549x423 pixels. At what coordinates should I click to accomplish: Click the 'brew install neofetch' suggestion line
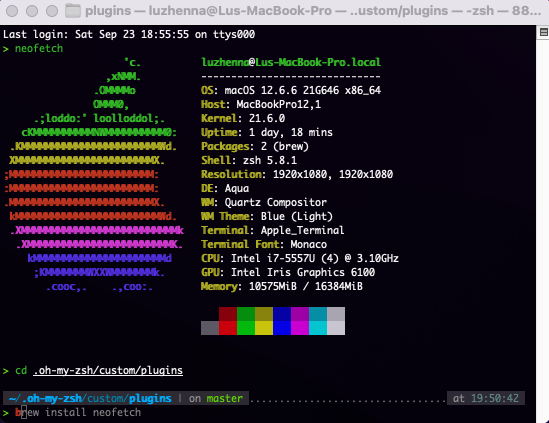[78, 412]
